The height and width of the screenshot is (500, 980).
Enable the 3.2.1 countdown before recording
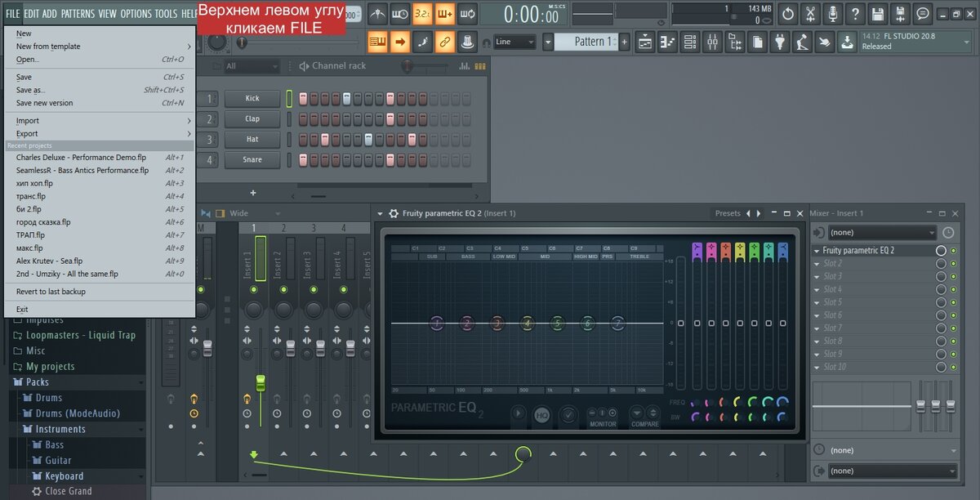[x=422, y=14]
